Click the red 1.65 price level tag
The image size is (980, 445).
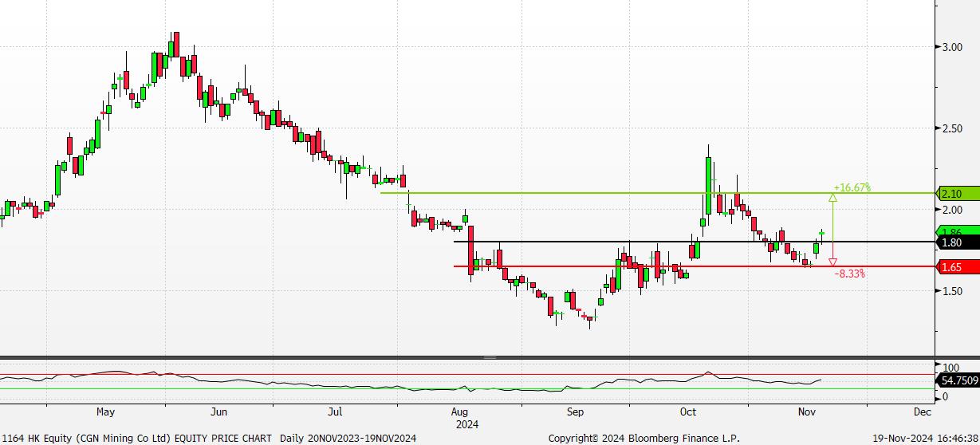(x=952, y=267)
